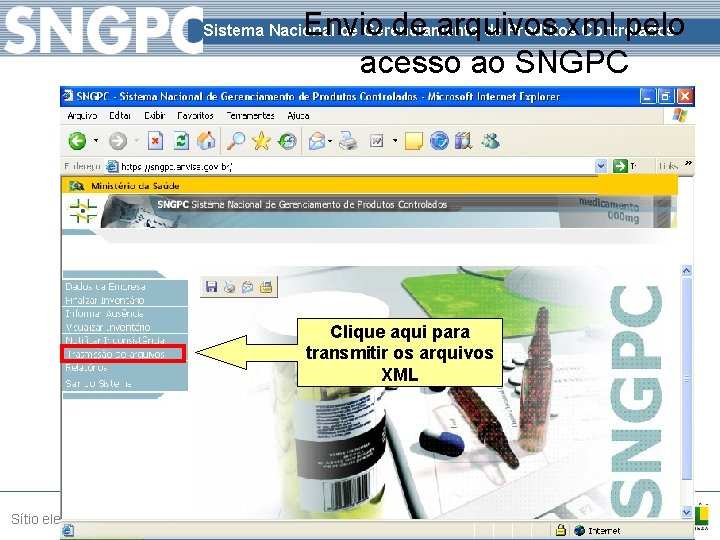Stop loading with the red X page icon

click(x=155, y=141)
